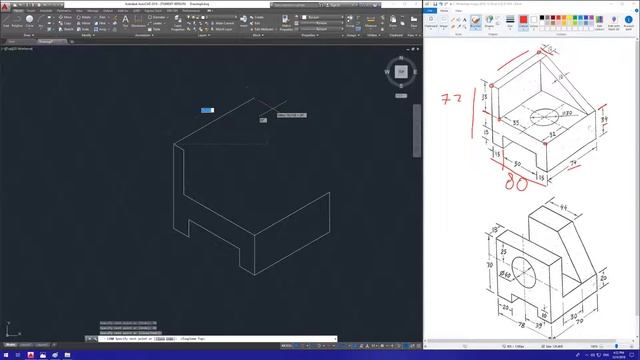Expand the Properties panel dropdown
This screenshot has width=640, height=360.
coord(310,35)
